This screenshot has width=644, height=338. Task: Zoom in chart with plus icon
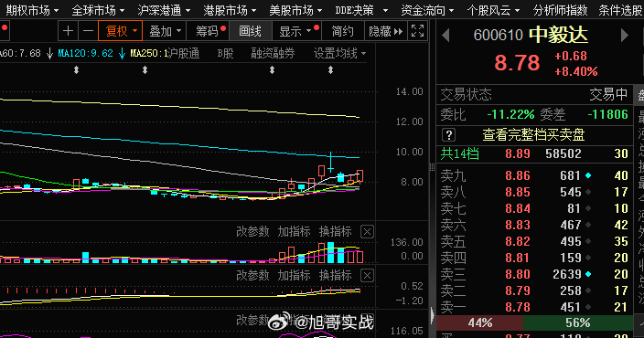pyautogui.click(x=69, y=31)
